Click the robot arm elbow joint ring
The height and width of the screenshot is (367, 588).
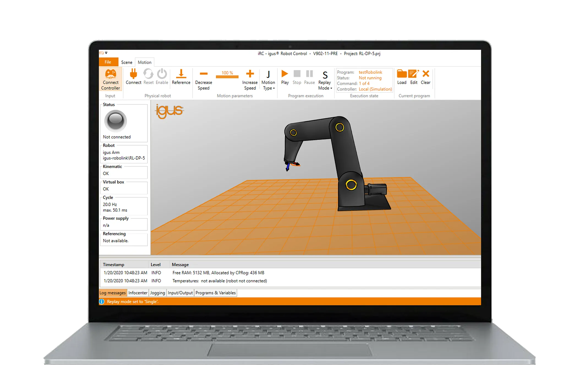340,127
